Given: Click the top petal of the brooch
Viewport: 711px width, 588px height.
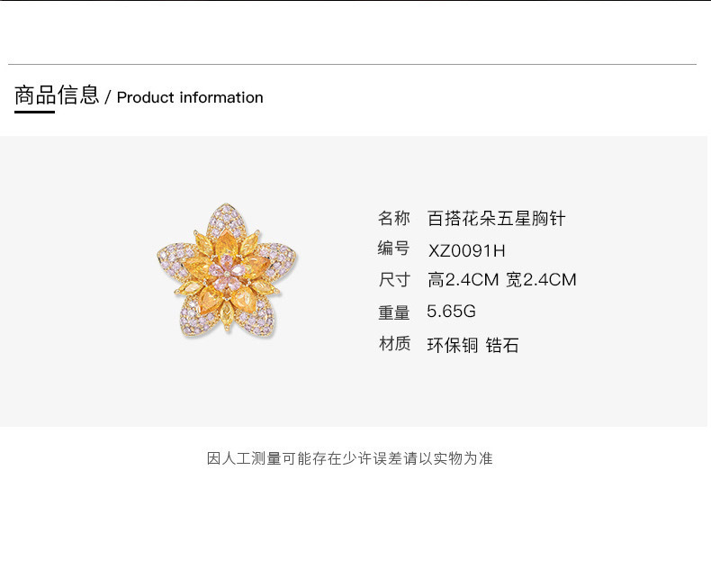Looking at the screenshot, I should [227, 219].
